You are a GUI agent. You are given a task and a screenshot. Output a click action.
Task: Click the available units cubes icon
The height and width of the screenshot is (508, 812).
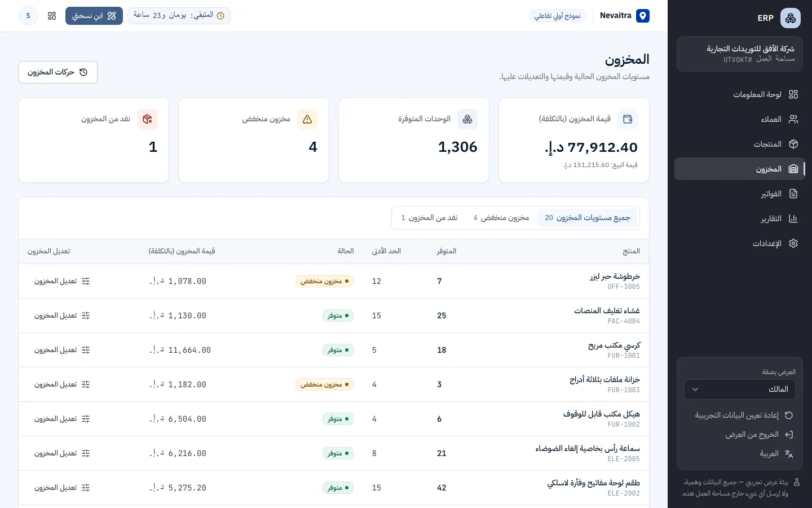467,119
